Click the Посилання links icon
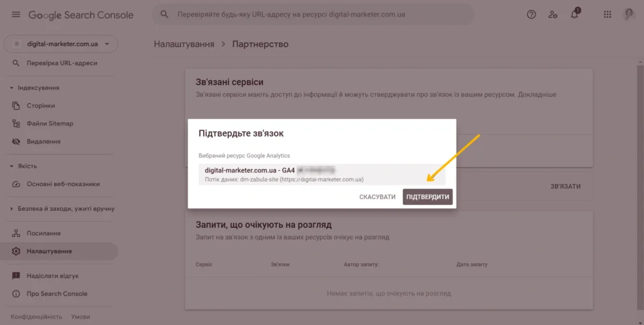 point(16,233)
